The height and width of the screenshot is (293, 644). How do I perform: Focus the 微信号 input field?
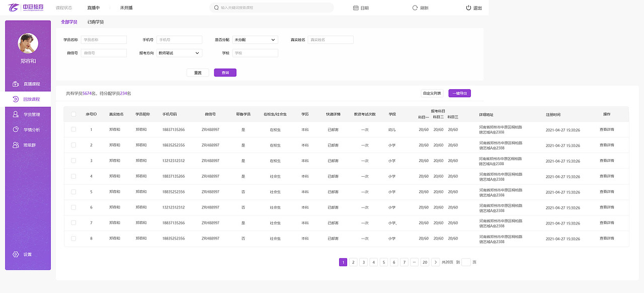tap(104, 53)
